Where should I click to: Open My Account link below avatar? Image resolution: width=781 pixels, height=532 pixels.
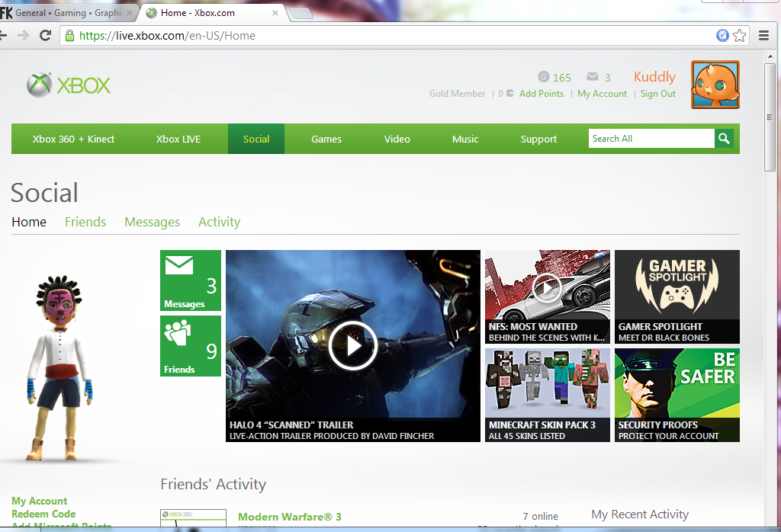40,502
